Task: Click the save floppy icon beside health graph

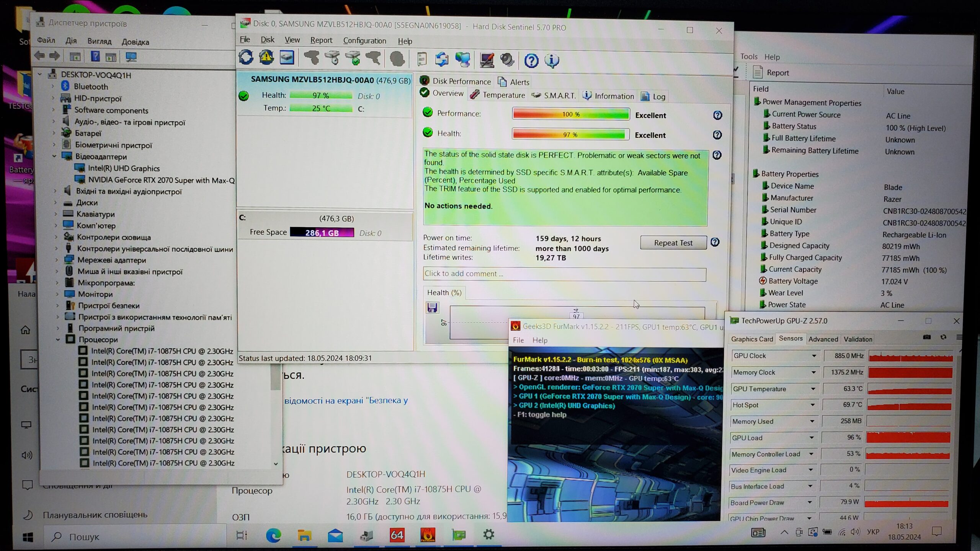Action: (432, 308)
